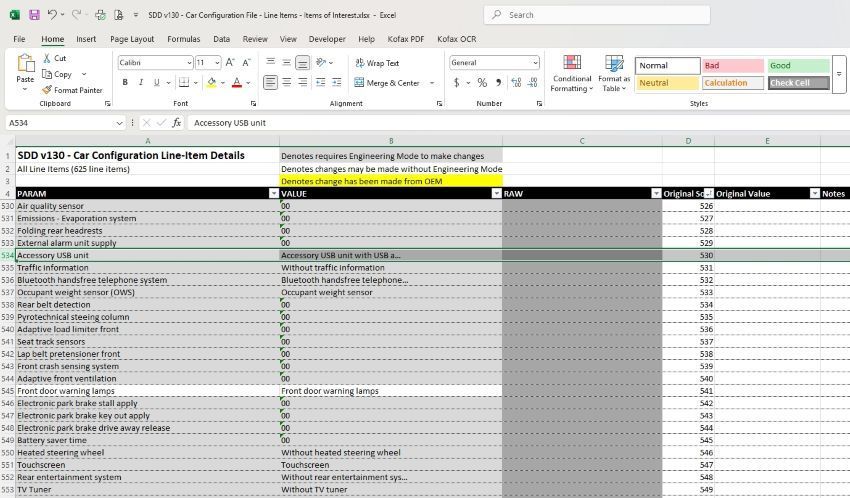Apply the Check Cell style

coord(798,83)
